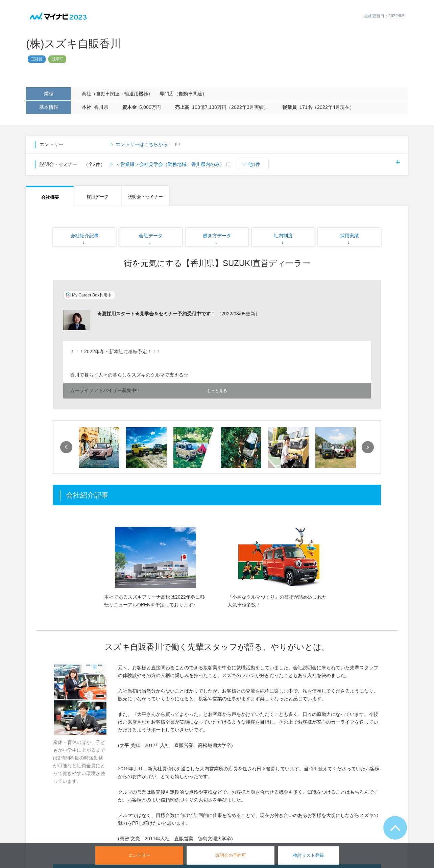Open the man with yellow car thumbnail

[x=288, y=448]
